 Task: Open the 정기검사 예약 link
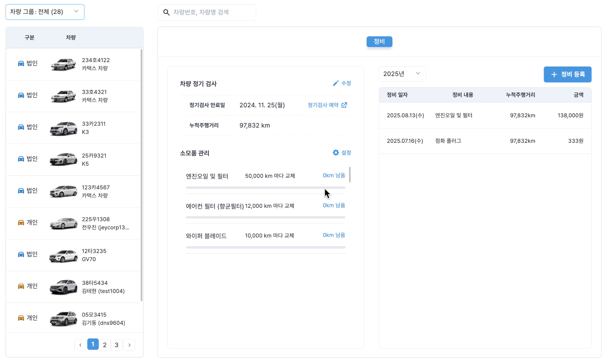pos(323,105)
